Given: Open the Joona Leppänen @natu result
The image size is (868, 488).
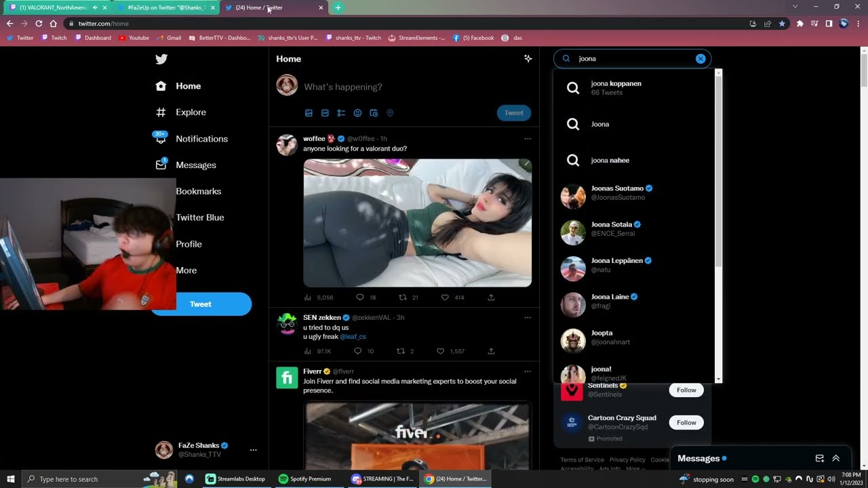Looking at the screenshot, I should click(633, 269).
